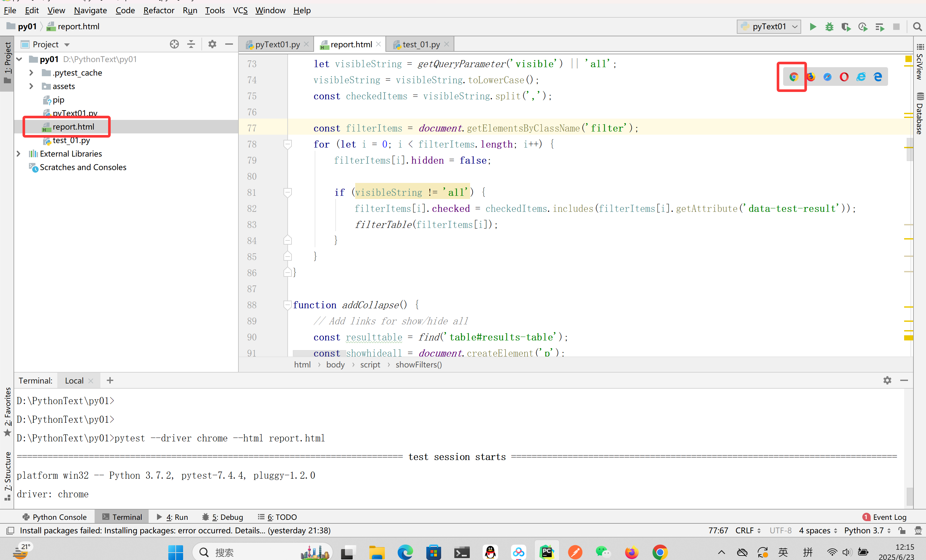This screenshot has height=560, width=926.
Task: Collapse the py01 root folder
Action: tap(19, 59)
